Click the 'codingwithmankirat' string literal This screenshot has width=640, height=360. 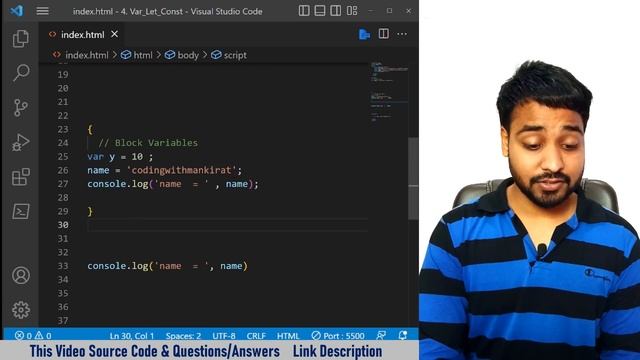182,170
